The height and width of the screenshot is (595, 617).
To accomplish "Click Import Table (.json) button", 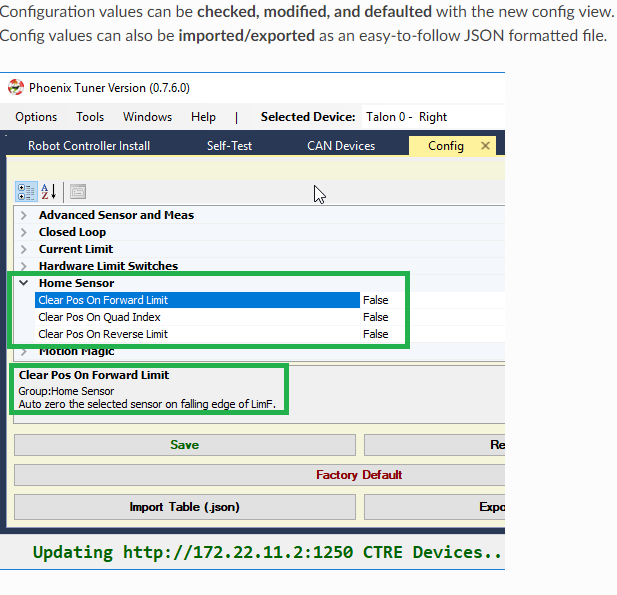I will click(x=185, y=507).
